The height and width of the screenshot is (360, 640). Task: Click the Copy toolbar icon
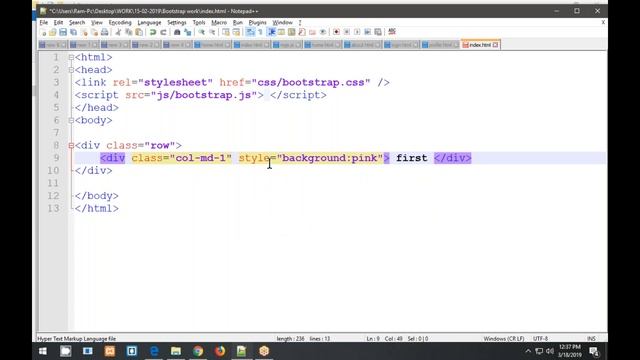tap(129, 32)
